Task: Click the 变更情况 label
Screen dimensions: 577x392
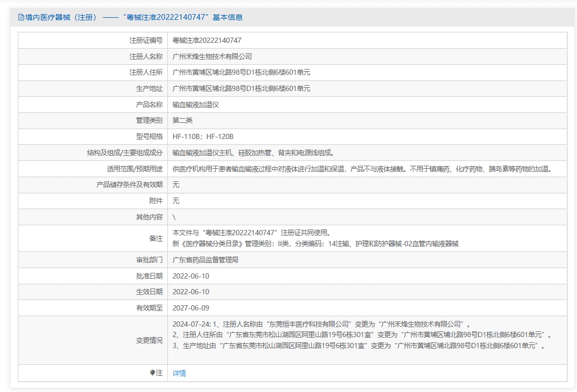Action: [150, 341]
